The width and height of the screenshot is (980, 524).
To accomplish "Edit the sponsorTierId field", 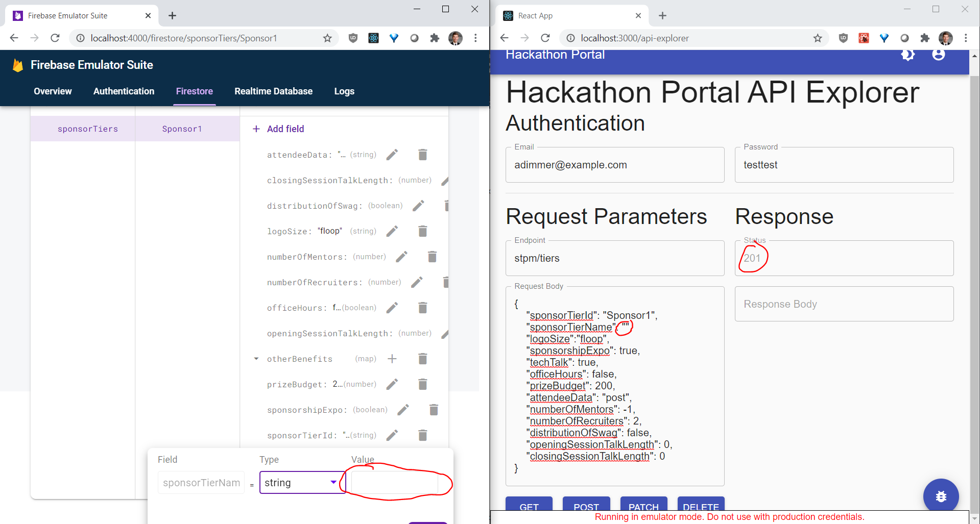I will tap(392, 435).
